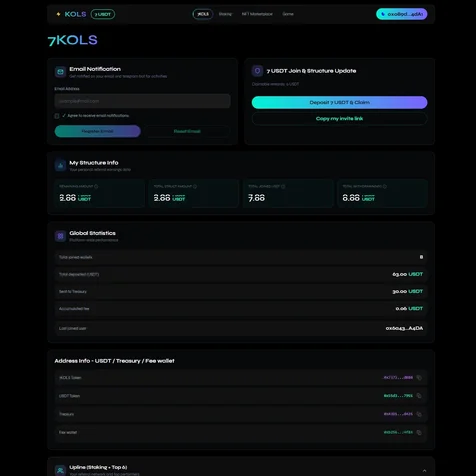Viewport: 476px width, 476px height.
Task: Show info tooltip for Total Withdrawn
Action: point(385,186)
